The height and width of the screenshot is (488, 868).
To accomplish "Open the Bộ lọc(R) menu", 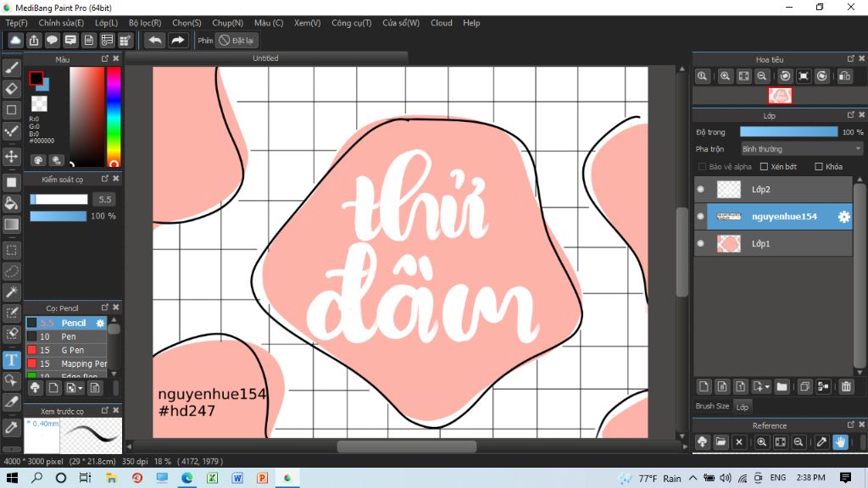I will click(x=145, y=23).
